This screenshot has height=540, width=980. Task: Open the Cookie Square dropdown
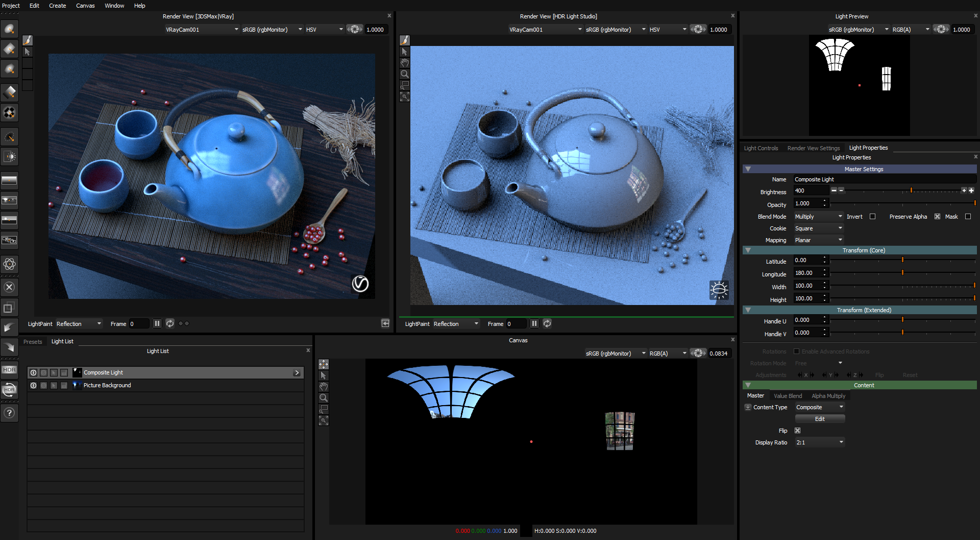pos(818,228)
